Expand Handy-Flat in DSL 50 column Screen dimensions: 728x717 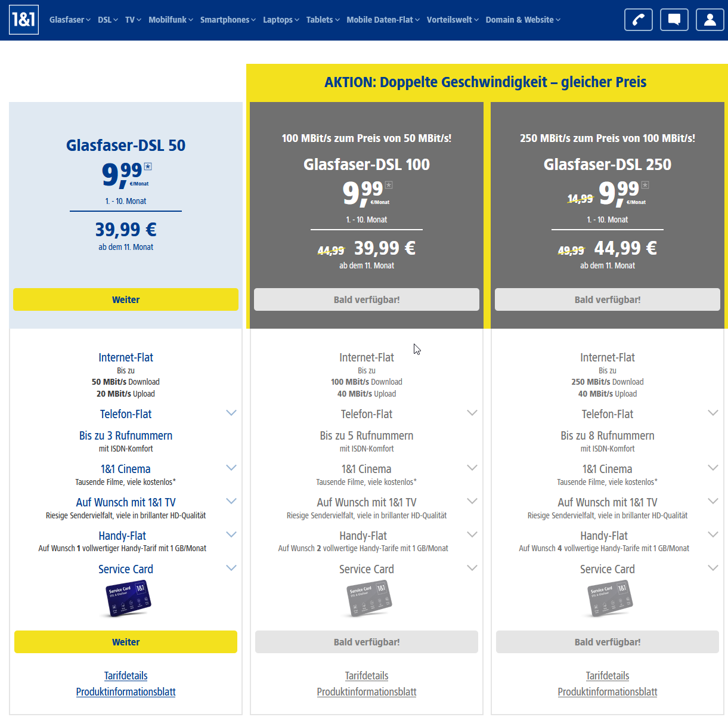(231, 534)
